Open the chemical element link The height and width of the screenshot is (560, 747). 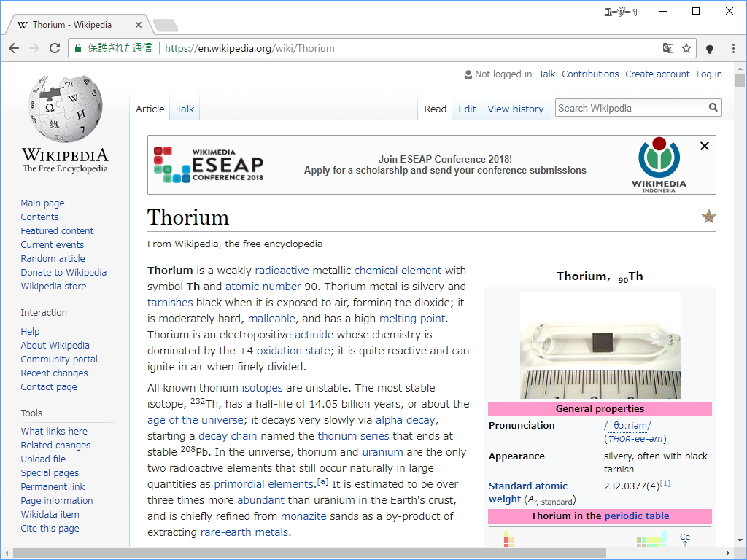[x=398, y=271]
